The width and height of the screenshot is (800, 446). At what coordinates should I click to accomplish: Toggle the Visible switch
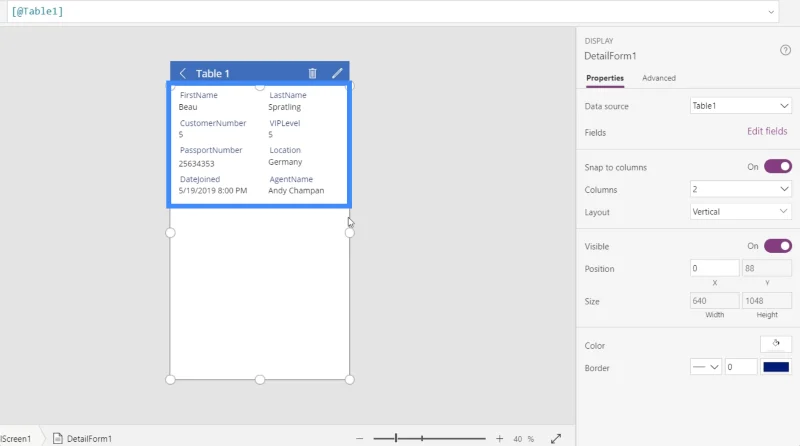coord(778,246)
